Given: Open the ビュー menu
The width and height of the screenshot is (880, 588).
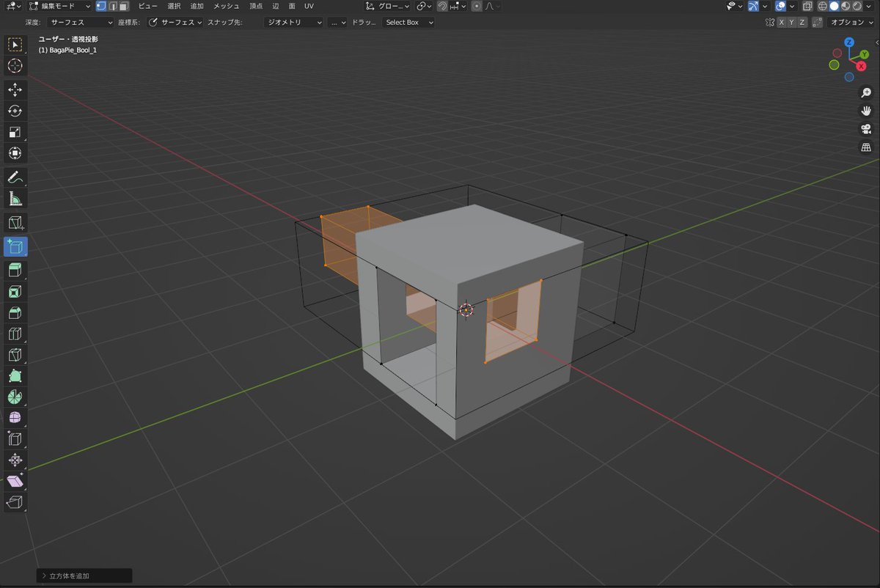Looking at the screenshot, I should 147,6.
